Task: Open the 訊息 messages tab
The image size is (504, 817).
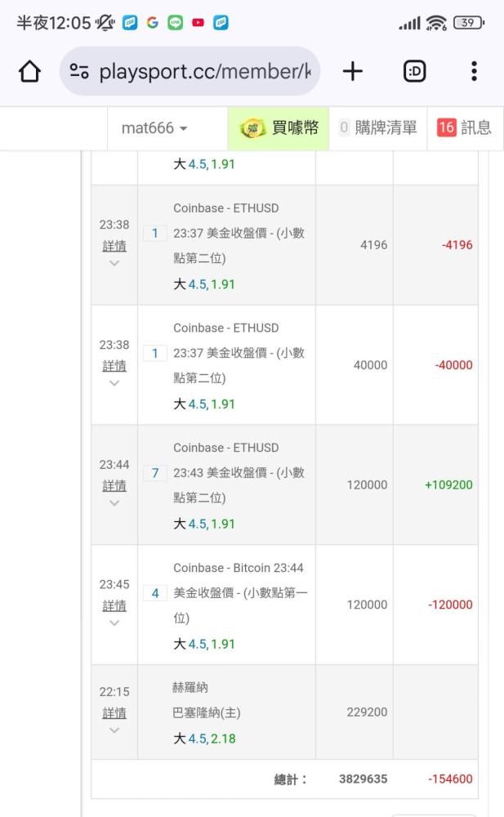Action: coord(475,127)
